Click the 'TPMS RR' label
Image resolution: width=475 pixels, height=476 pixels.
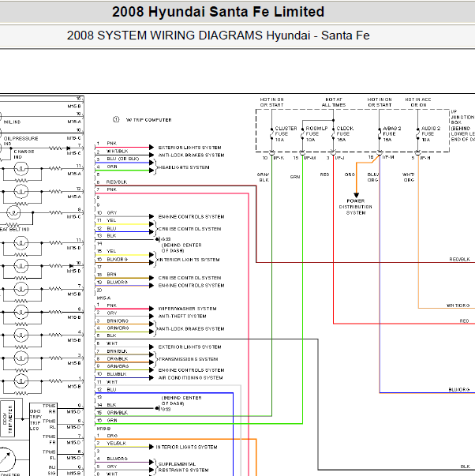tap(49, 409)
